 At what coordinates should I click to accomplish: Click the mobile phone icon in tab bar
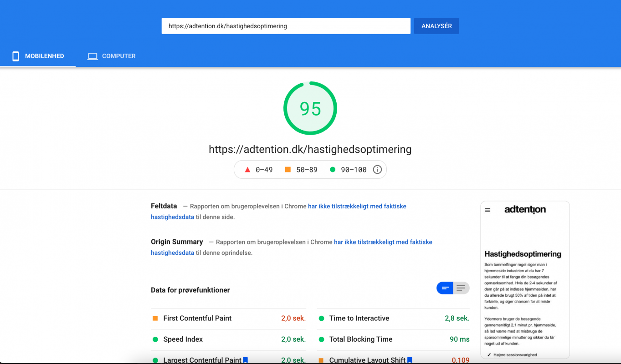(15, 56)
